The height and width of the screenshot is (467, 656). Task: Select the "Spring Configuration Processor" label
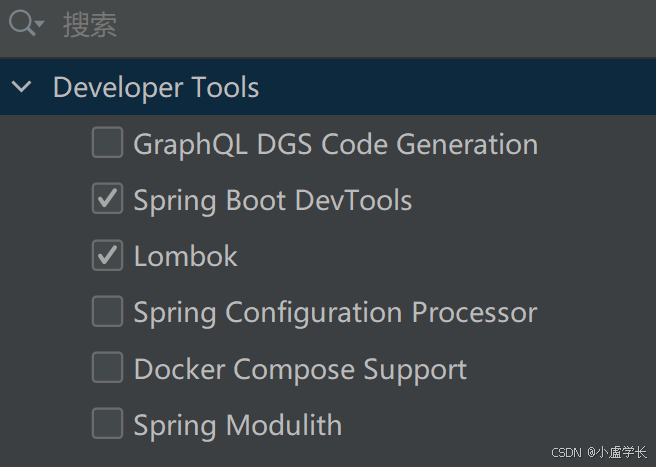[x=336, y=313]
